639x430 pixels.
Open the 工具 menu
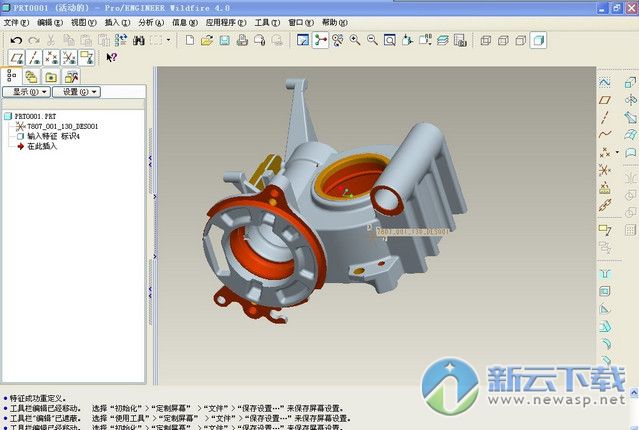(267, 22)
